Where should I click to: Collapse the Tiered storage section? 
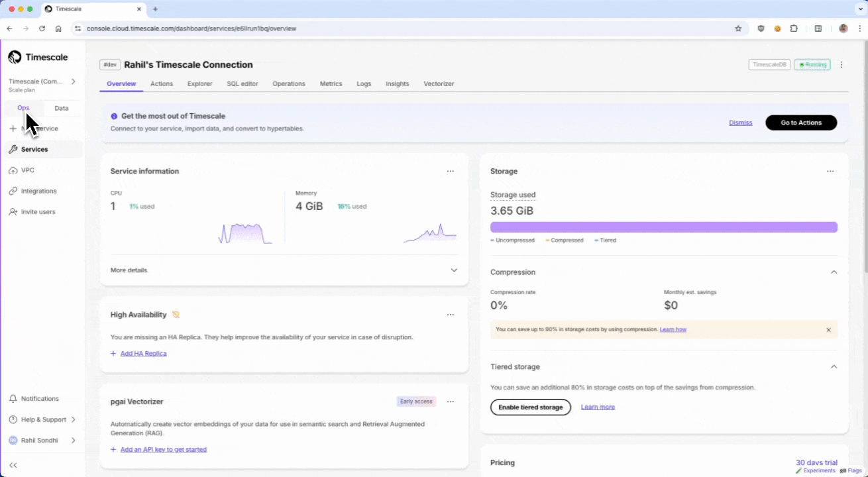[x=834, y=367]
